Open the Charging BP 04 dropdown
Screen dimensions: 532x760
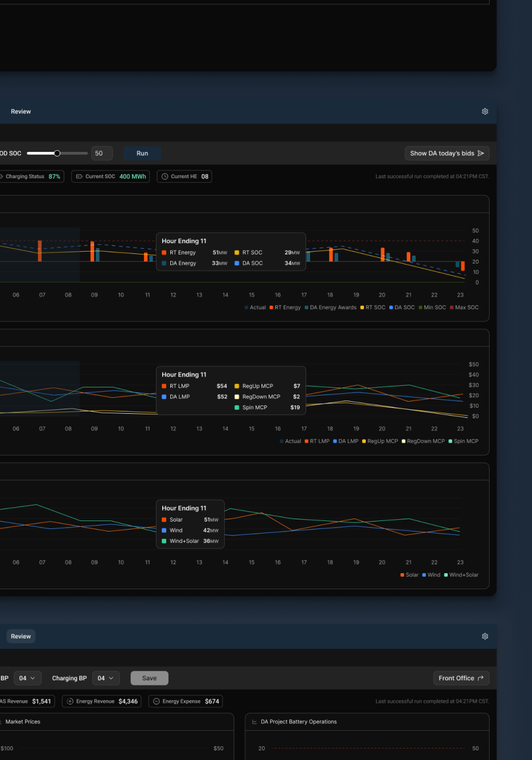[x=105, y=678]
